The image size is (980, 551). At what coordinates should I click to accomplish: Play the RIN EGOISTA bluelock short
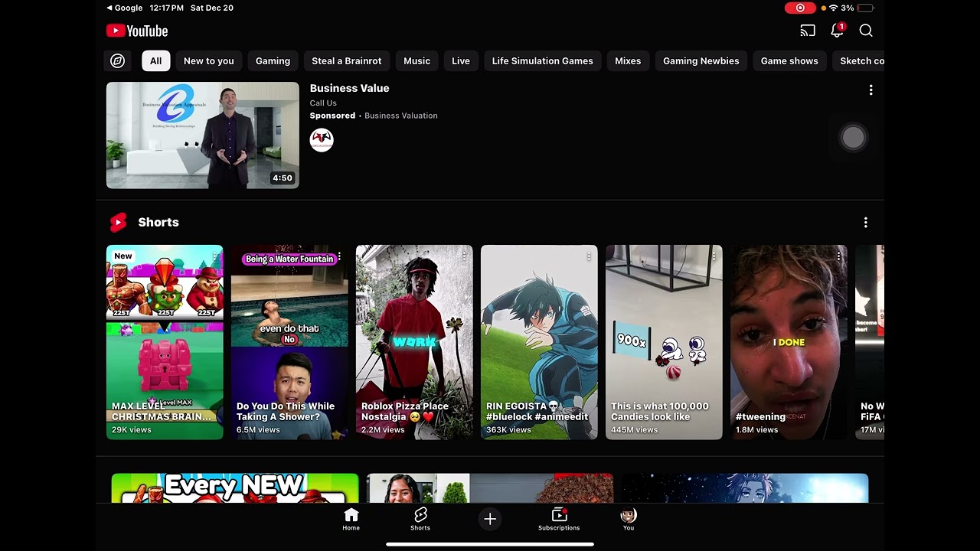[x=539, y=342]
